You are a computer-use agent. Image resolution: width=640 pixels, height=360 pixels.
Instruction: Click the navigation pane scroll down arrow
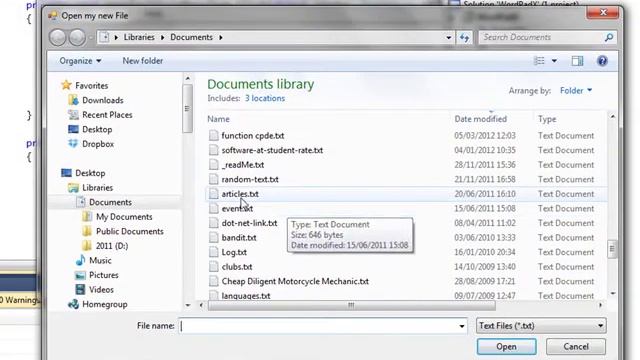click(187, 305)
